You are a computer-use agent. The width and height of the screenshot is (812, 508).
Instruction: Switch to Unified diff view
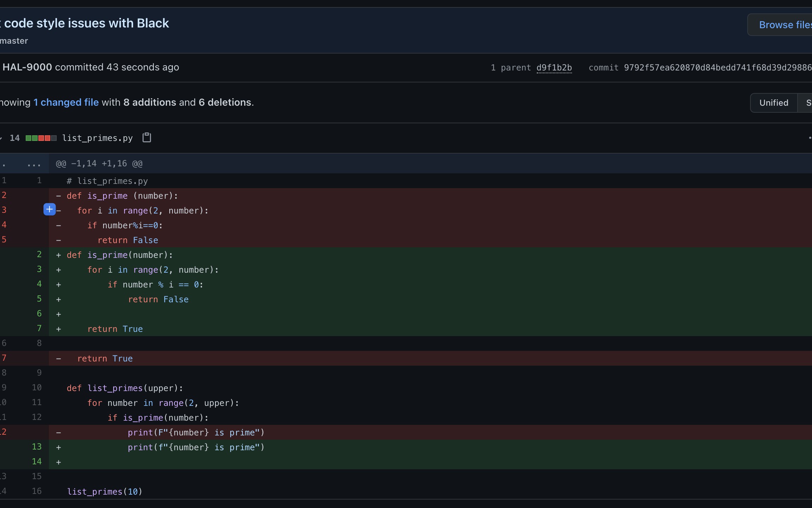[773, 103]
